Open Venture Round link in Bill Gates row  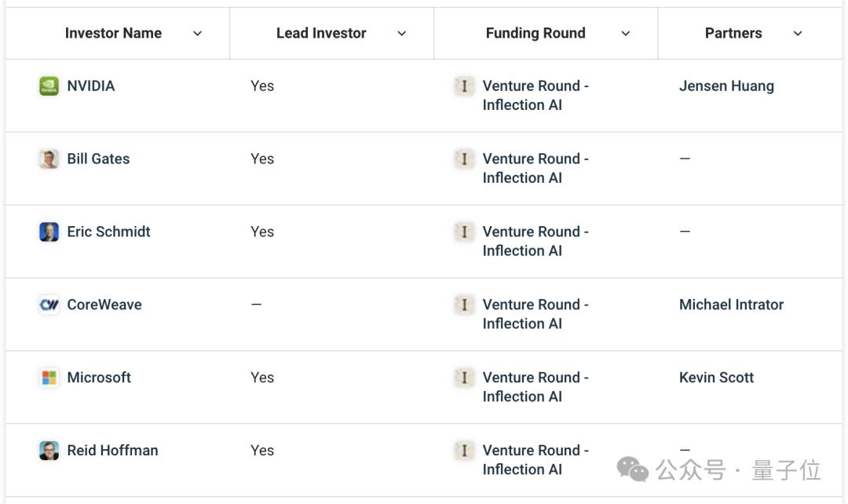535,168
